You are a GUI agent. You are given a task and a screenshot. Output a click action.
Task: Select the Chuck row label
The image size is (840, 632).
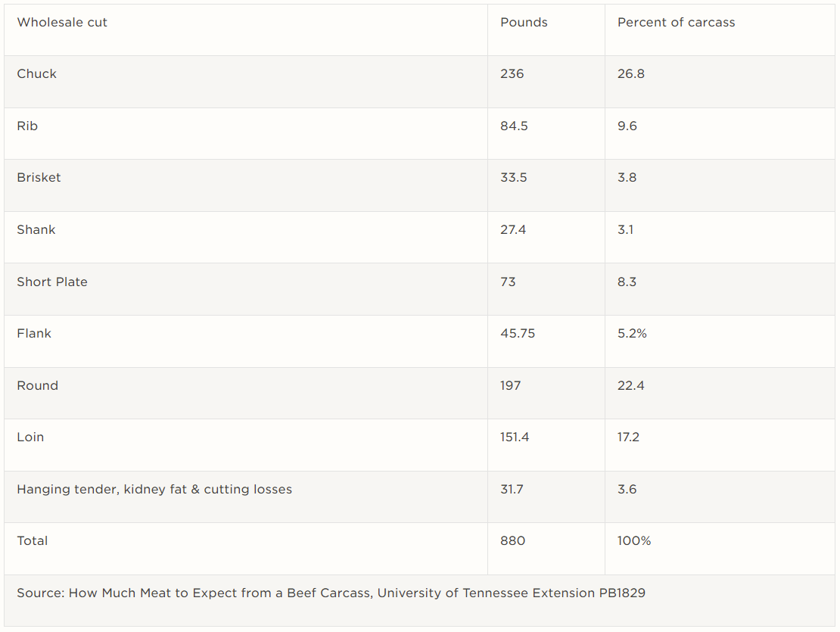pos(37,74)
